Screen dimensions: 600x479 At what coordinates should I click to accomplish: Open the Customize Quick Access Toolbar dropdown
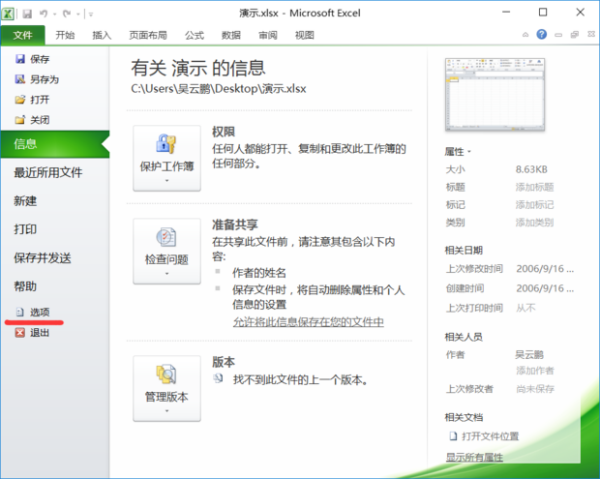tap(91, 15)
